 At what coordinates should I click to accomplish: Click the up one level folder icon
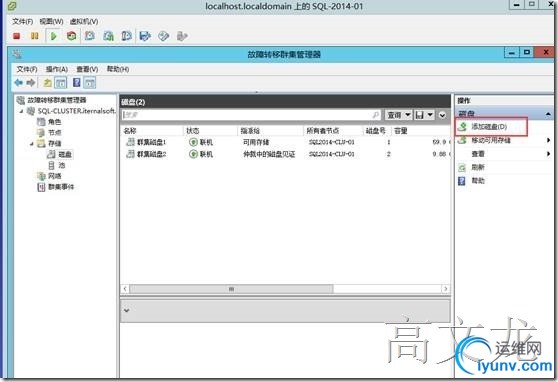47,83
